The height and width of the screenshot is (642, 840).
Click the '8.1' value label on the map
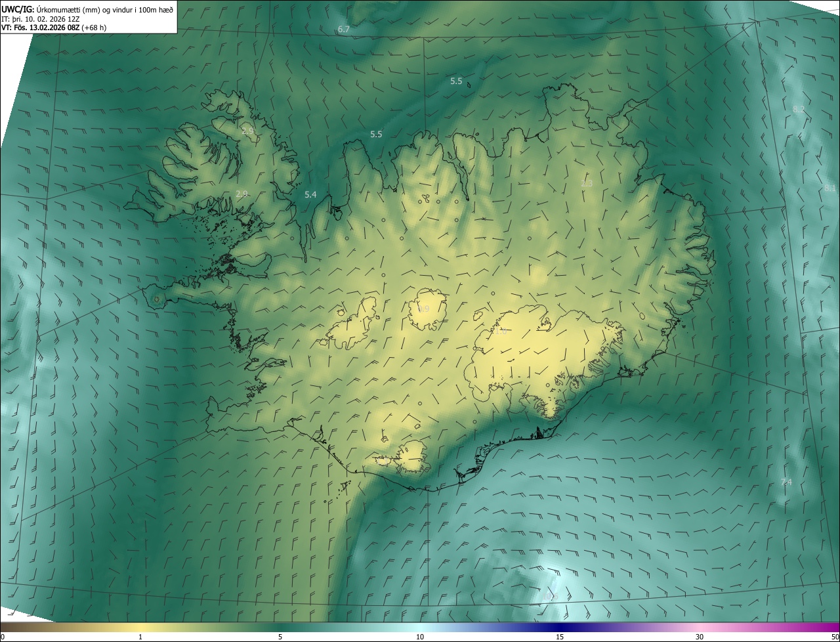(829, 188)
